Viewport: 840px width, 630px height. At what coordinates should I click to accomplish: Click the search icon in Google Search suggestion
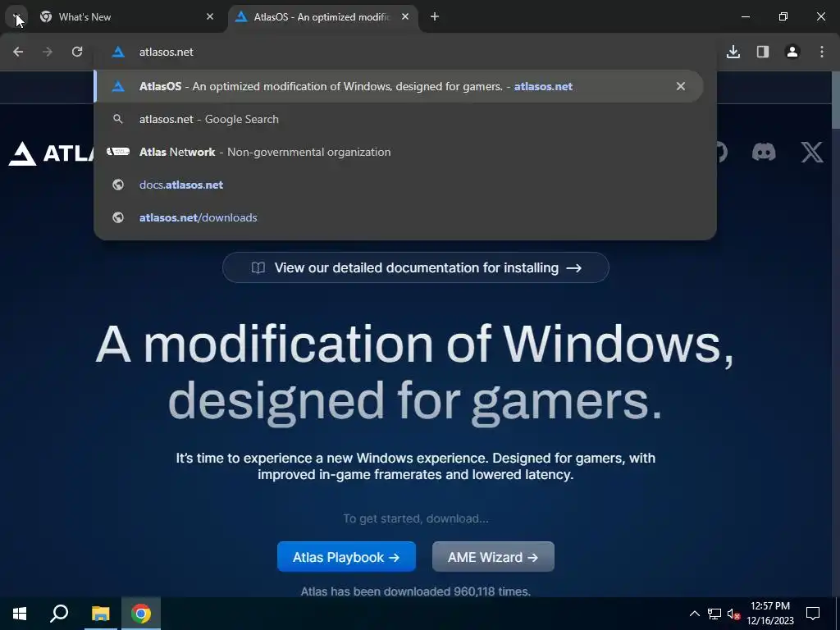(x=118, y=119)
